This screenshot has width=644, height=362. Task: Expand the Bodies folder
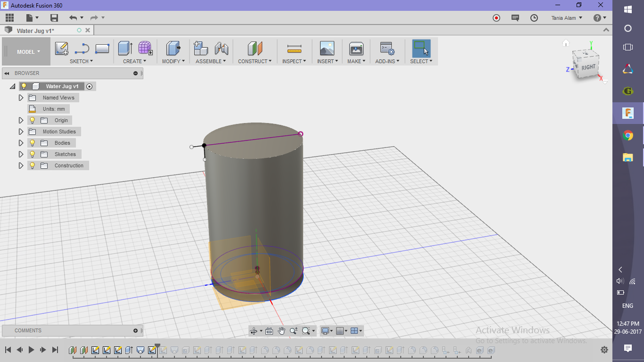tap(21, 143)
